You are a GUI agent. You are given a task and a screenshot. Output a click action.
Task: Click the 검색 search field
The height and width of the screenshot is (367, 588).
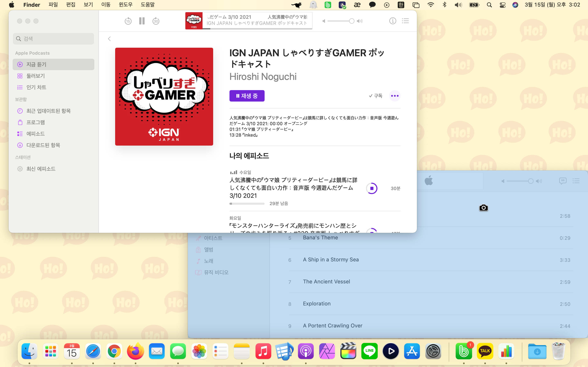point(53,39)
